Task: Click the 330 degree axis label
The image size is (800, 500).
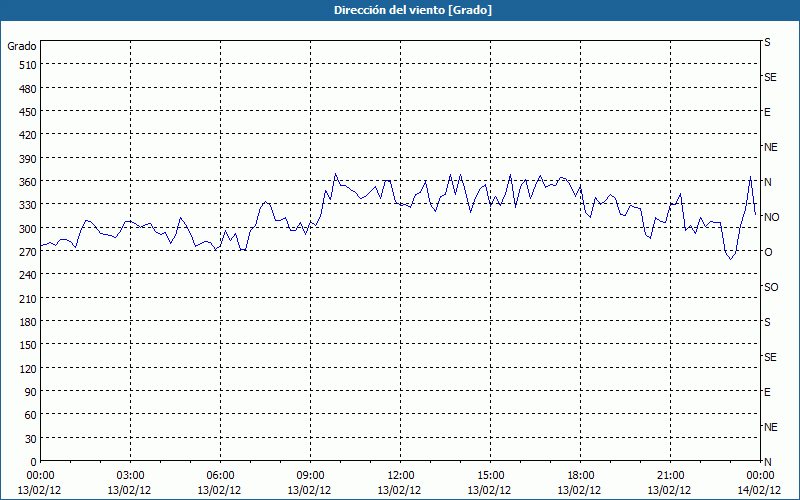Action: [28, 205]
